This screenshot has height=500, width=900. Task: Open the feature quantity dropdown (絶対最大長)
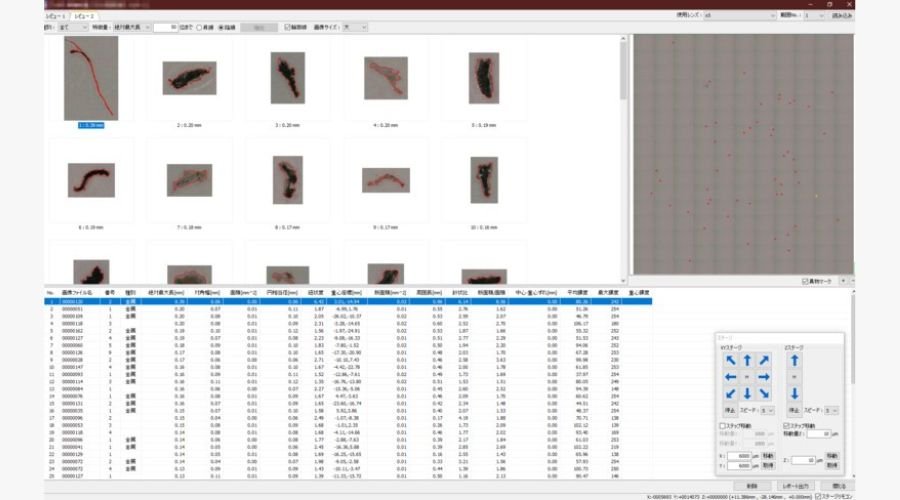pyautogui.click(x=131, y=27)
